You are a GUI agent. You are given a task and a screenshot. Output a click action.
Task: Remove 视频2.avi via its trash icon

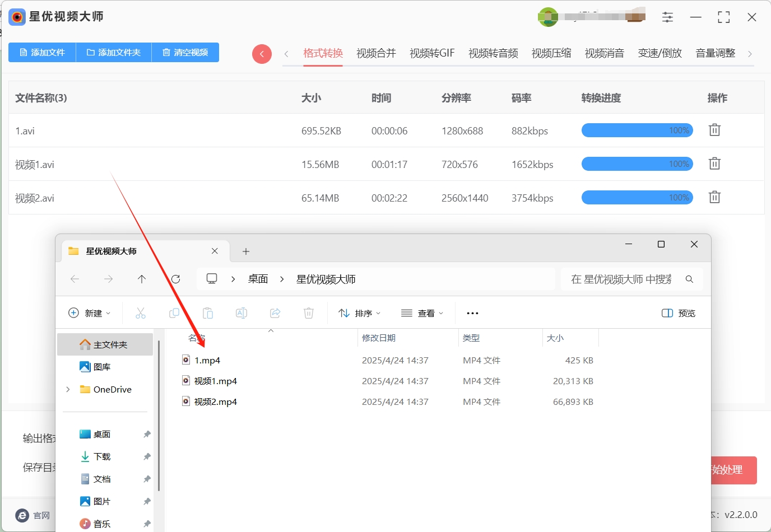(714, 197)
